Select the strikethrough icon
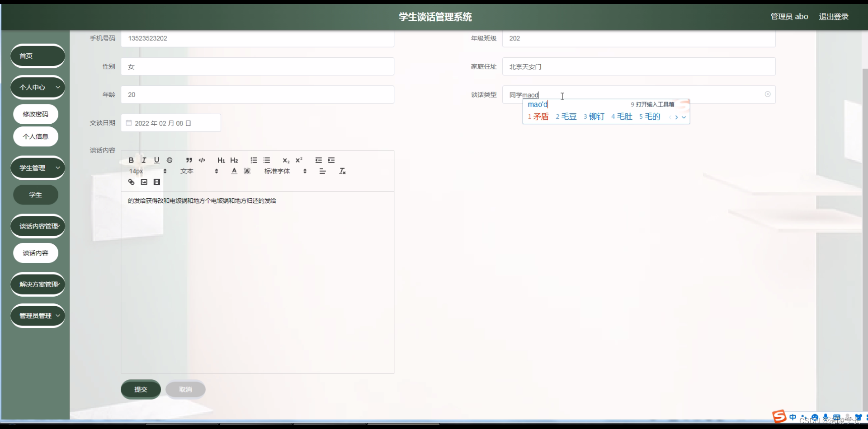868x429 pixels. coord(170,160)
